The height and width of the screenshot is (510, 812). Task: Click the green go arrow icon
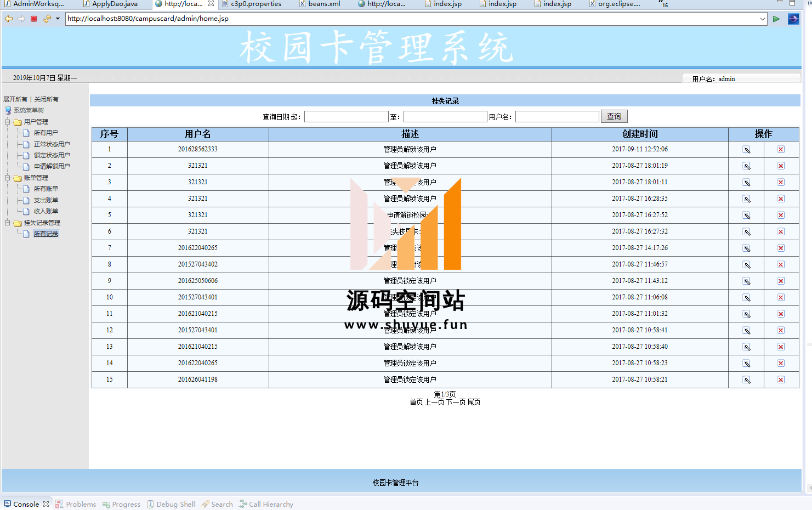click(776, 19)
